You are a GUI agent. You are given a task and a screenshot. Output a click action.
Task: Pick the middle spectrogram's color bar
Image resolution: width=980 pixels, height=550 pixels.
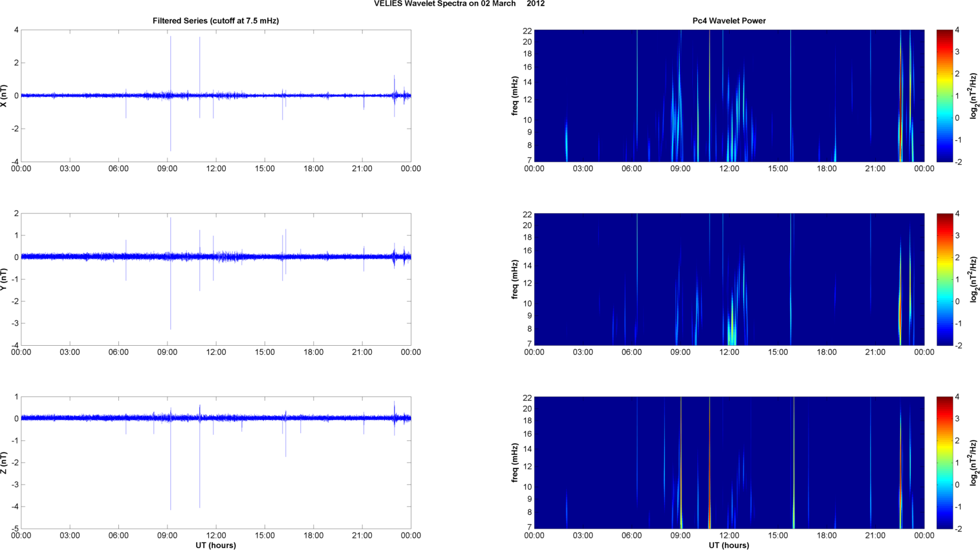click(x=944, y=279)
